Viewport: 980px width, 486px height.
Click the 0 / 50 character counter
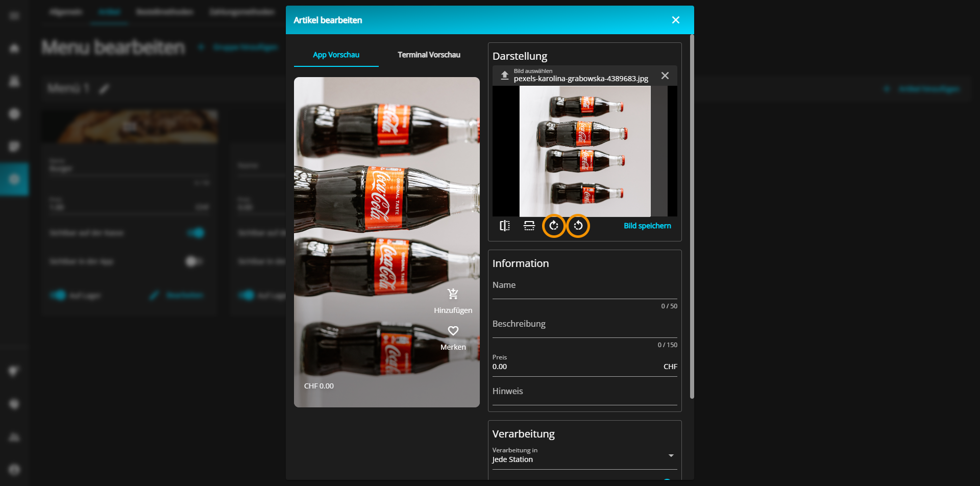pyautogui.click(x=669, y=306)
